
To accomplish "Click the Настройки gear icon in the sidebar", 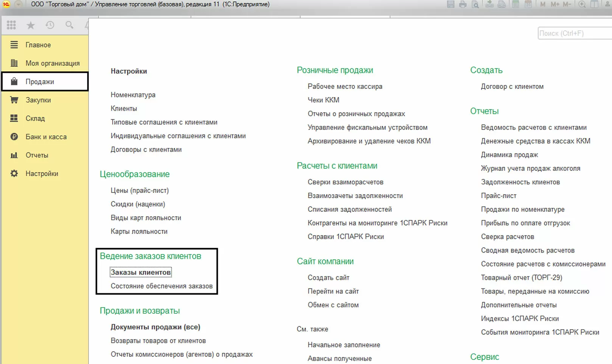I will tap(14, 173).
